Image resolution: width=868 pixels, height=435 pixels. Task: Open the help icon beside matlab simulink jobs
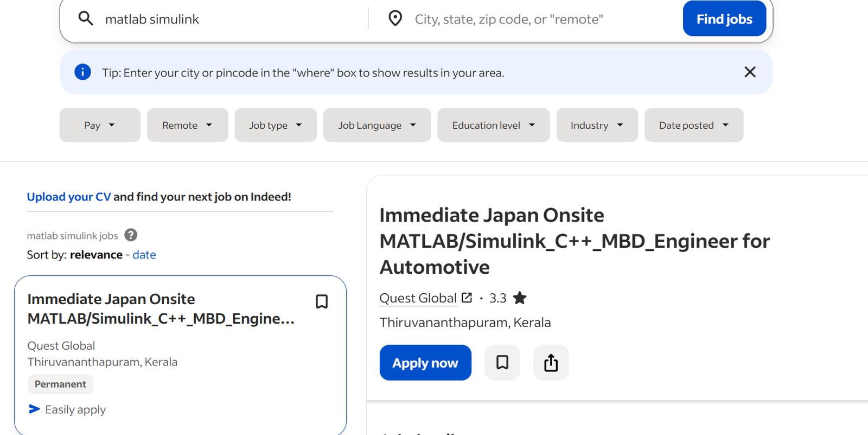(131, 235)
